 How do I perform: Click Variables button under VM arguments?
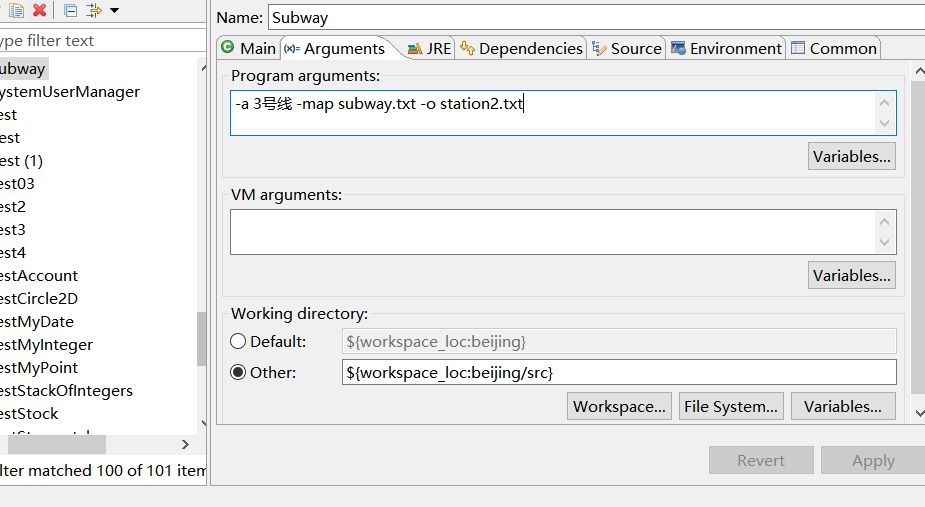tap(851, 275)
